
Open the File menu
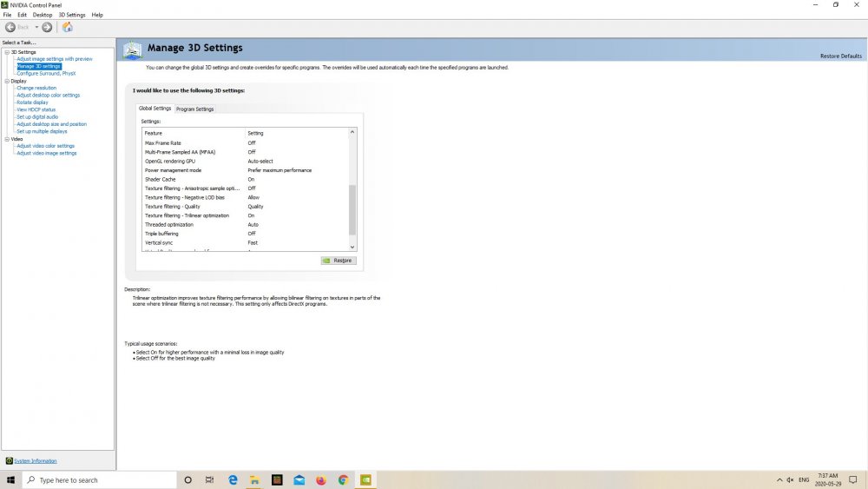[7, 15]
